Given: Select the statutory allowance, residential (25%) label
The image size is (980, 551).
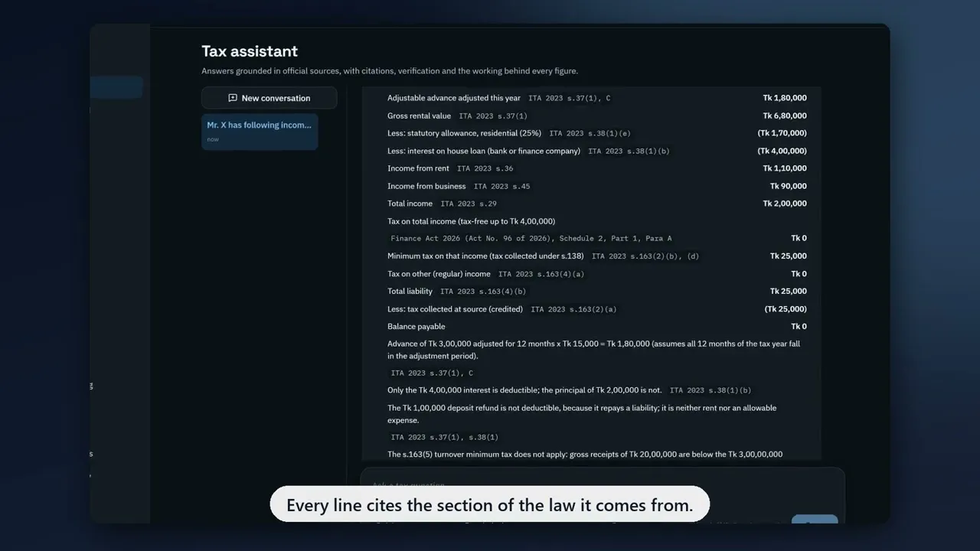Looking at the screenshot, I should 465,133.
